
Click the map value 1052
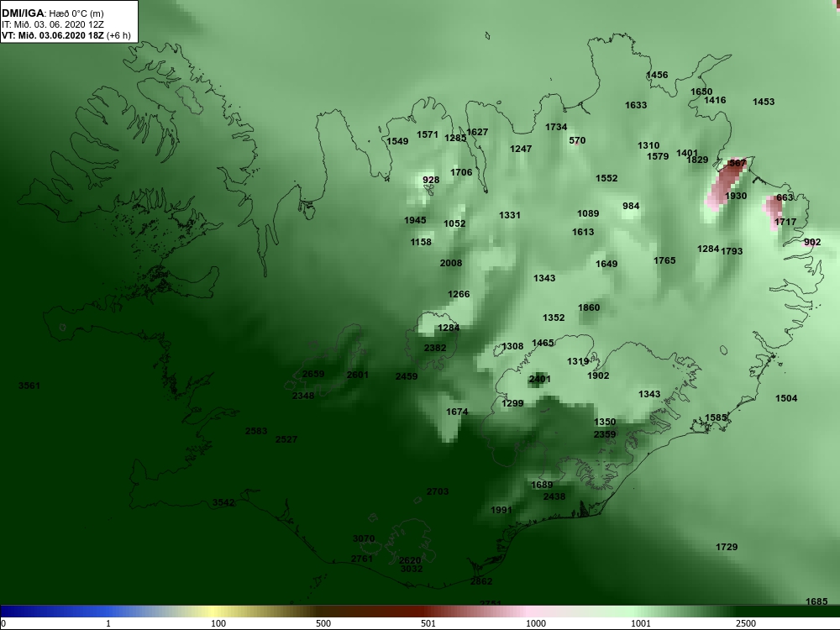pos(454,224)
